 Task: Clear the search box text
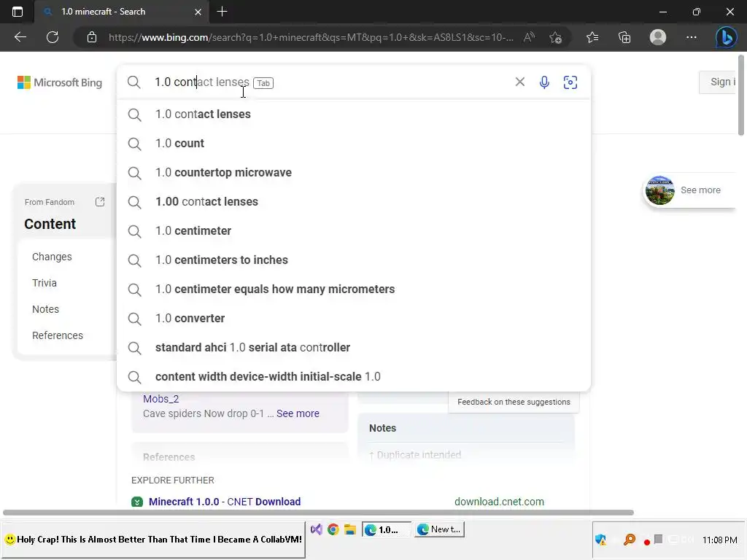(519, 82)
